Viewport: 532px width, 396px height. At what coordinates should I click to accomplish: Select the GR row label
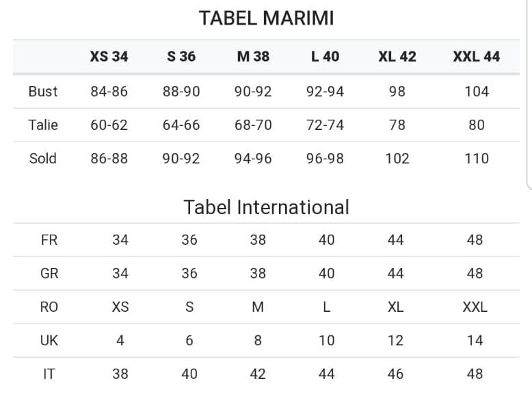pyautogui.click(x=49, y=274)
